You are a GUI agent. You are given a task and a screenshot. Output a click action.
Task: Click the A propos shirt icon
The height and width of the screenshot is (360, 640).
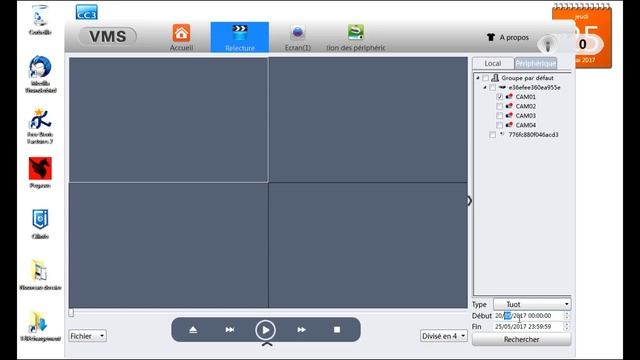click(x=491, y=37)
